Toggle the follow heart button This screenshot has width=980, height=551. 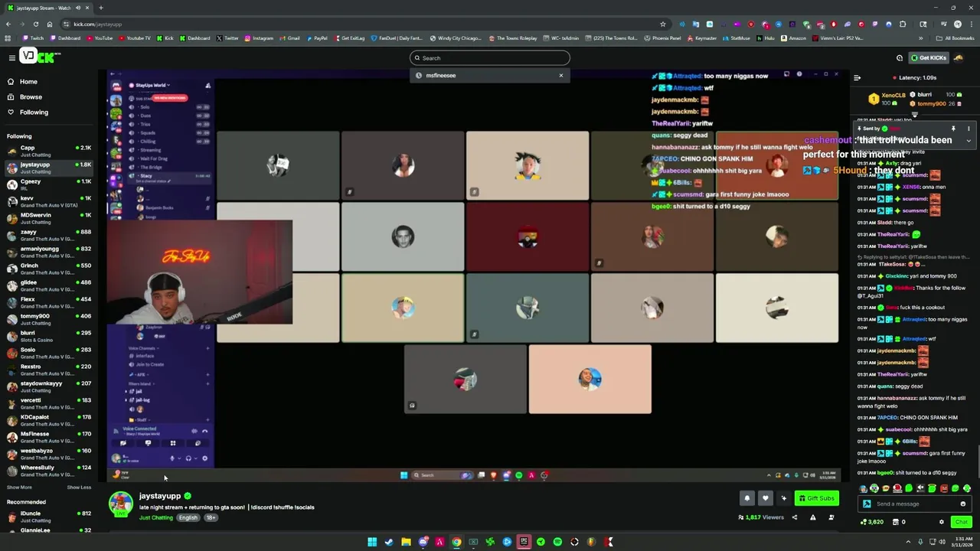pos(765,498)
